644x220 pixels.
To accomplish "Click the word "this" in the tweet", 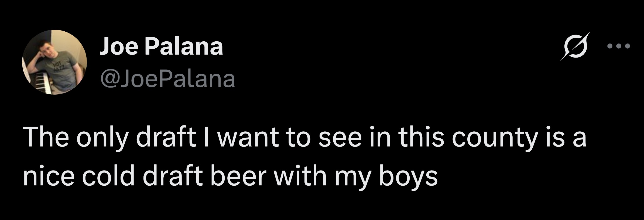I will click(x=421, y=138).
